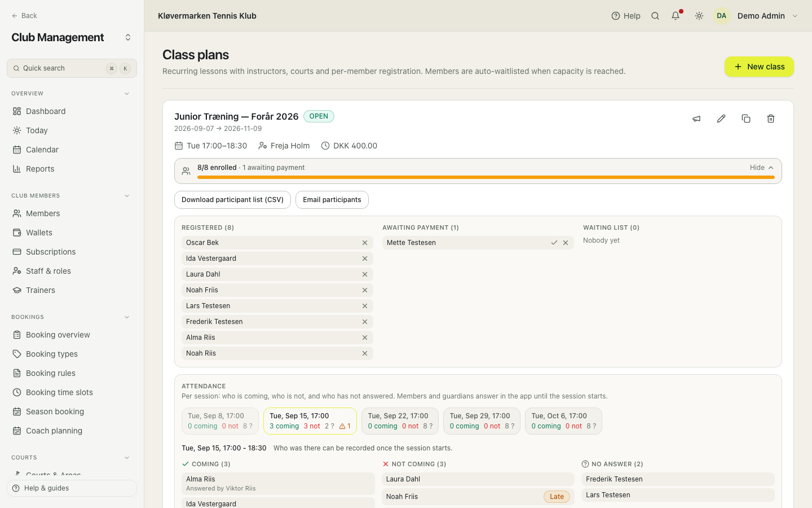812x508 pixels.
Task: Delete the class with the trash icon
Action: [x=771, y=119]
